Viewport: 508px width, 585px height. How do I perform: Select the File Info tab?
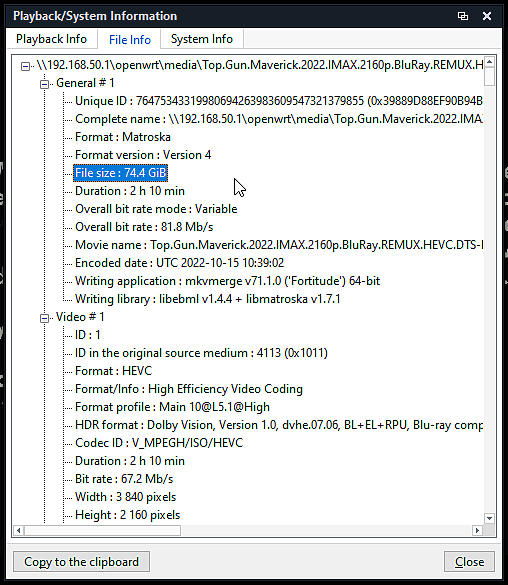click(x=130, y=39)
